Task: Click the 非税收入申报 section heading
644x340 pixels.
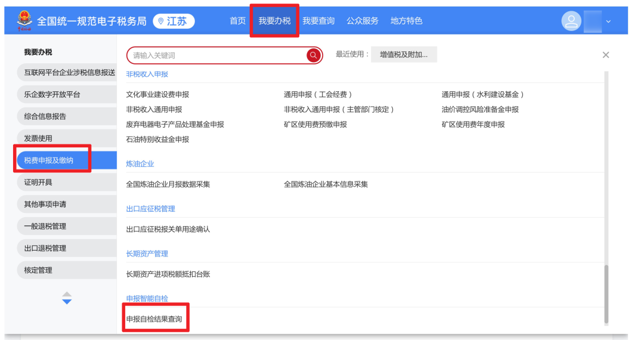Action: pyautogui.click(x=147, y=75)
